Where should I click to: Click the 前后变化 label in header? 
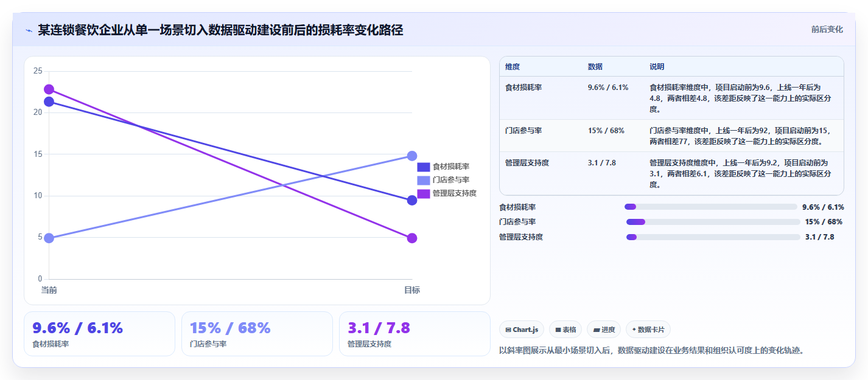(x=827, y=29)
